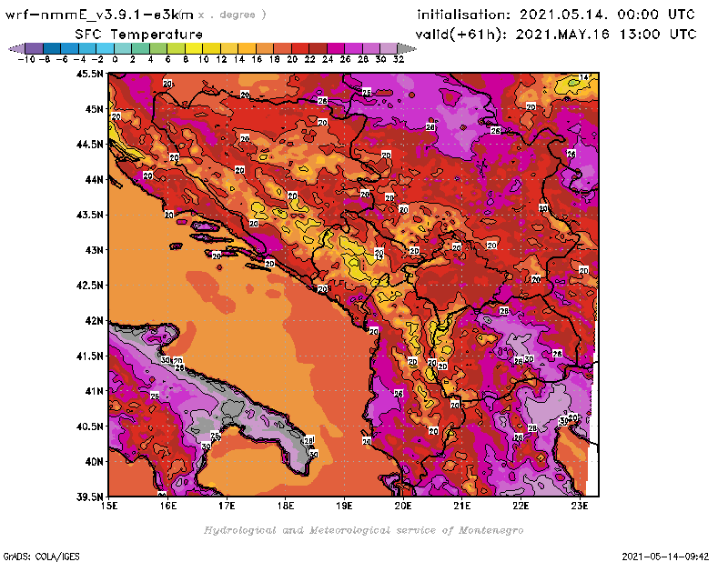The height and width of the screenshot is (562, 728).
Task: Pick the red 20 to 22 legend swatch
Action: click(x=300, y=48)
